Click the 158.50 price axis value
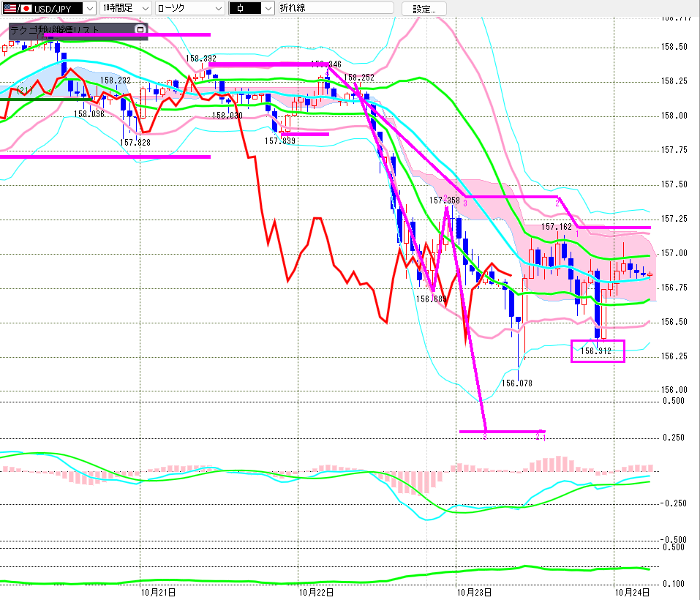The width and height of the screenshot is (700, 600). (674, 47)
